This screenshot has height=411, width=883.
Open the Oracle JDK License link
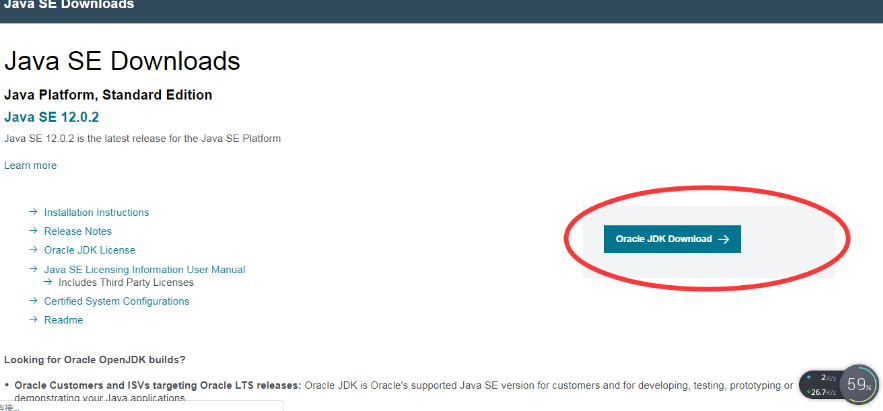[90, 250]
